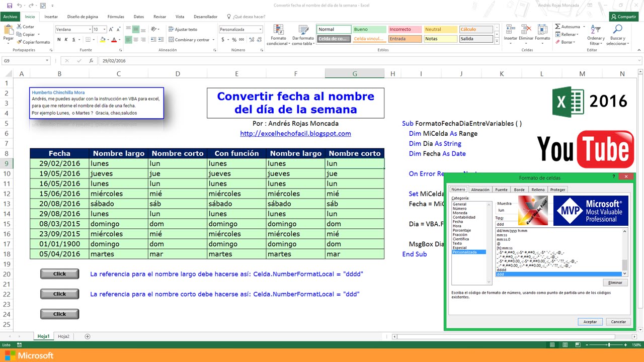Toggle underline (S) formatting
644x362 pixels.
pos(73,40)
